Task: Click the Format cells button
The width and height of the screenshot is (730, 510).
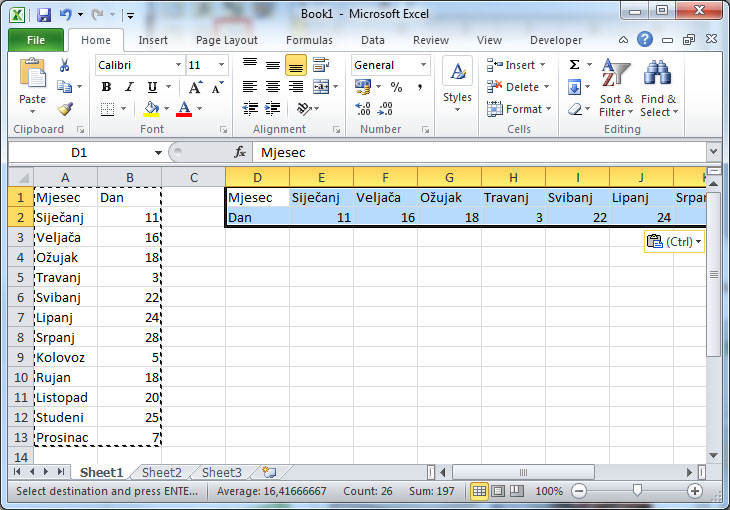Action: pos(518,109)
